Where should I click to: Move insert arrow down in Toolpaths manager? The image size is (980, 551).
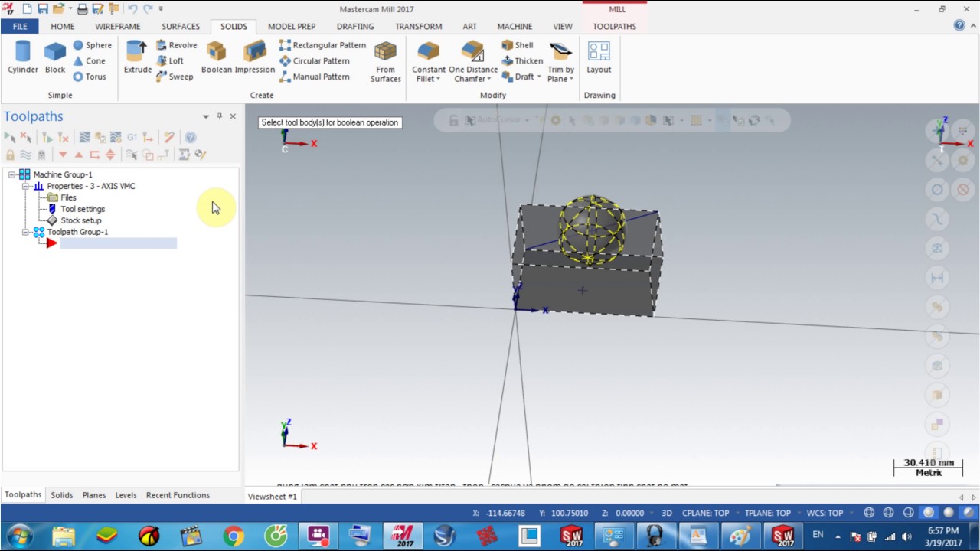tap(63, 155)
